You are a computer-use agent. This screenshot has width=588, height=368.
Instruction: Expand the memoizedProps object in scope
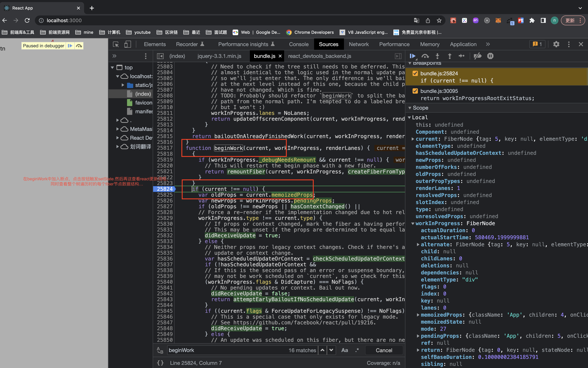(x=418, y=315)
